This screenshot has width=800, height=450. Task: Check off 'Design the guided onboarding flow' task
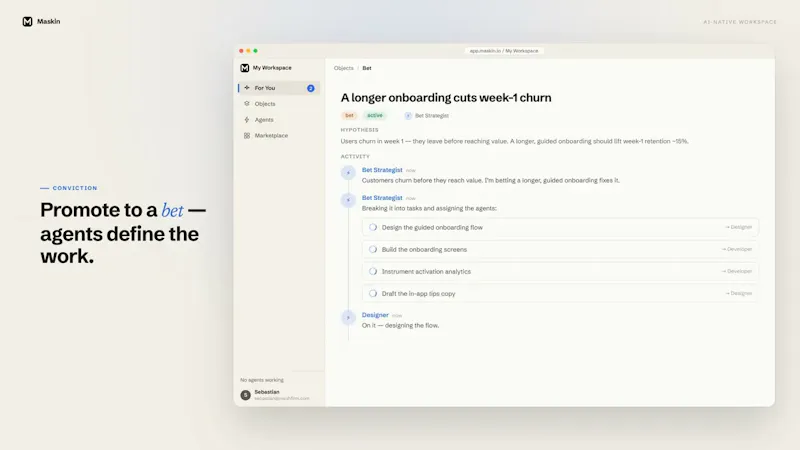(373, 228)
